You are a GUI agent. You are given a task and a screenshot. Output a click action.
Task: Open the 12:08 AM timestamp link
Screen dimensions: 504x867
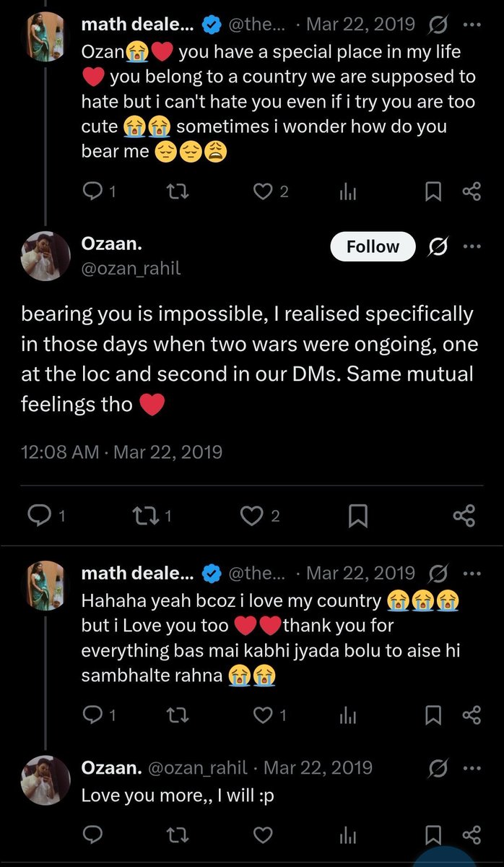[60, 452]
